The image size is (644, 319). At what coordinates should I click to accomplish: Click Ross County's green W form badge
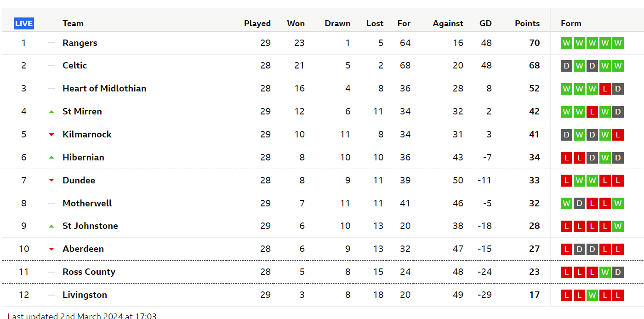(x=605, y=272)
